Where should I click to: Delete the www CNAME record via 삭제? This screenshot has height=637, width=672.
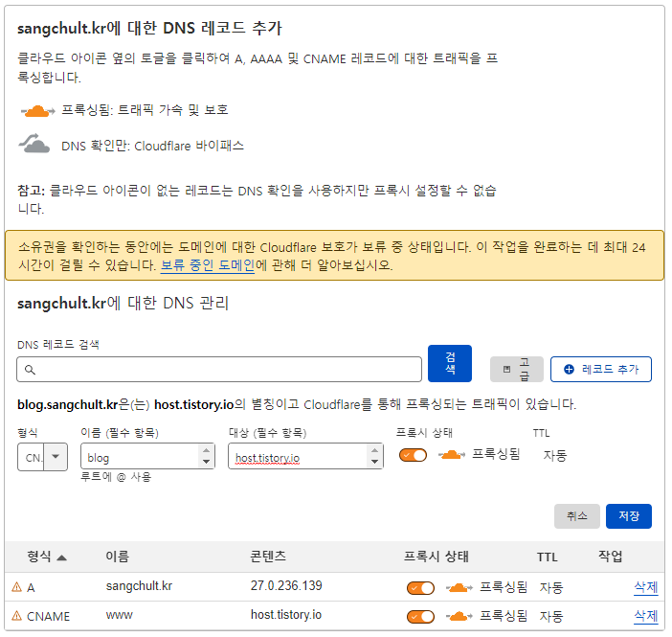click(x=646, y=617)
